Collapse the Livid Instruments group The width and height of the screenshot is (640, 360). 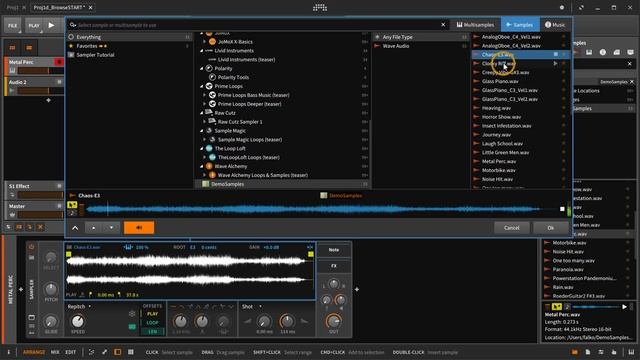tap(202, 51)
